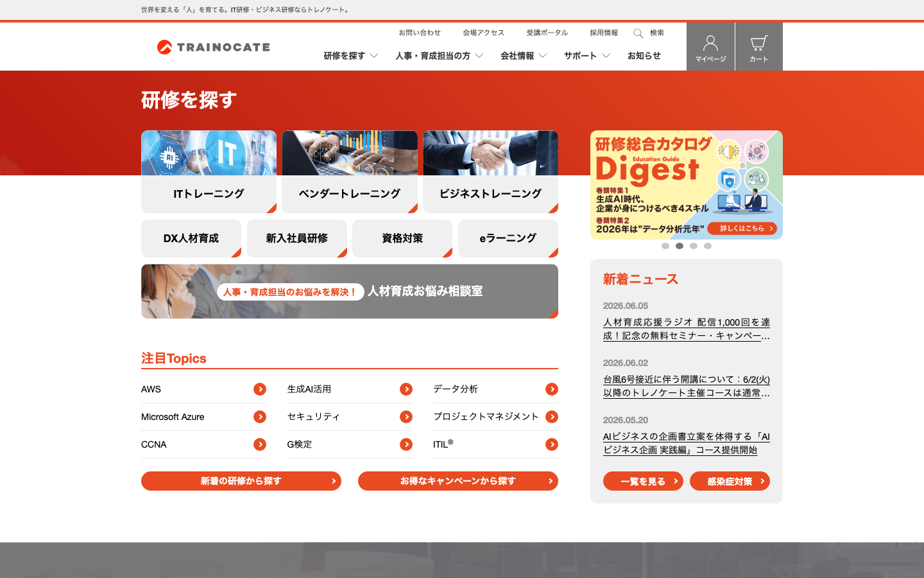Open お問い合わせ in the top menu
924x578 pixels.
click(x=420, y=33)
